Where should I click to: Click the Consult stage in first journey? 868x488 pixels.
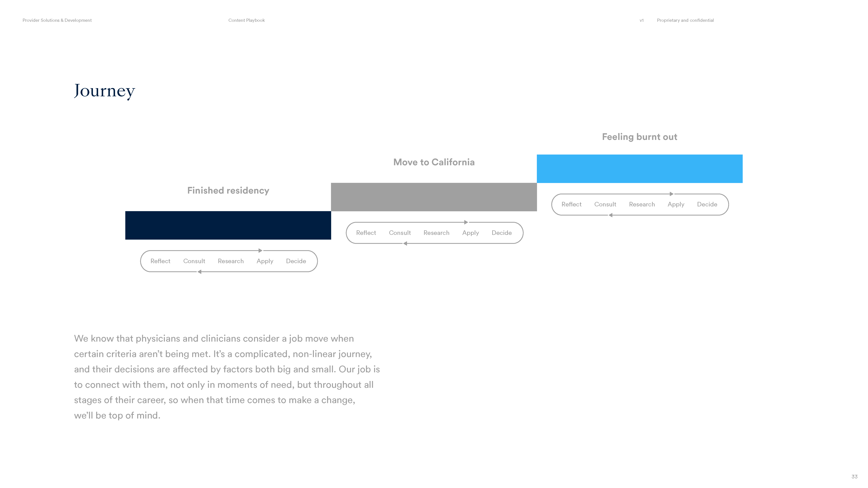click(x=194, y=260)
